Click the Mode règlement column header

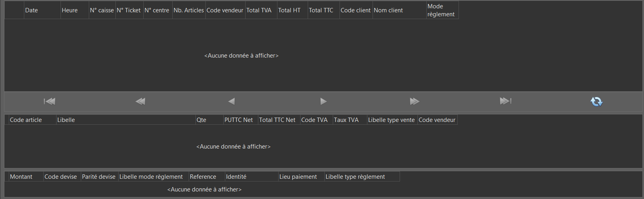442,10
